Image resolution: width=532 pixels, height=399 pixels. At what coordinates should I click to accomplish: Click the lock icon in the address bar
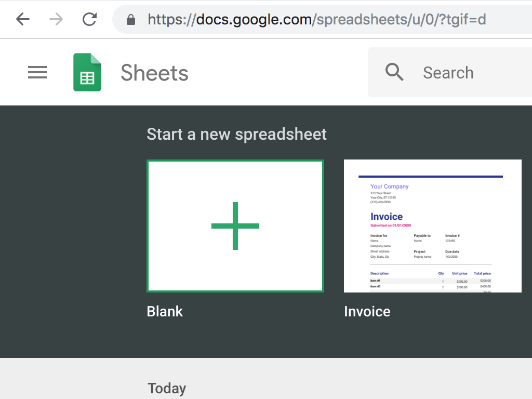[130, 20]
